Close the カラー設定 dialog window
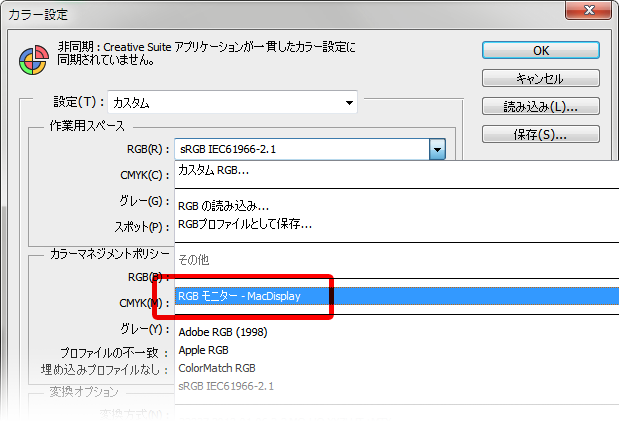The width and height of the screenshot is (619, 421). click(x=589, y=10)
